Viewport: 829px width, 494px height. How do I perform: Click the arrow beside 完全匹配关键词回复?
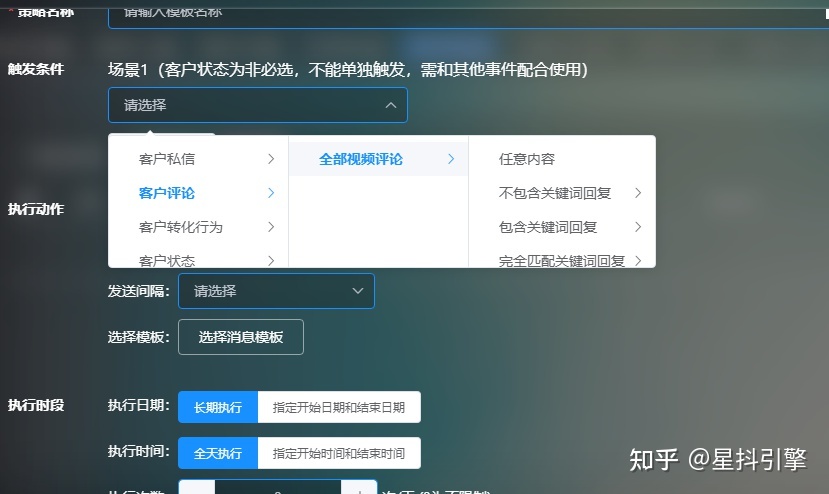point(638,260)
